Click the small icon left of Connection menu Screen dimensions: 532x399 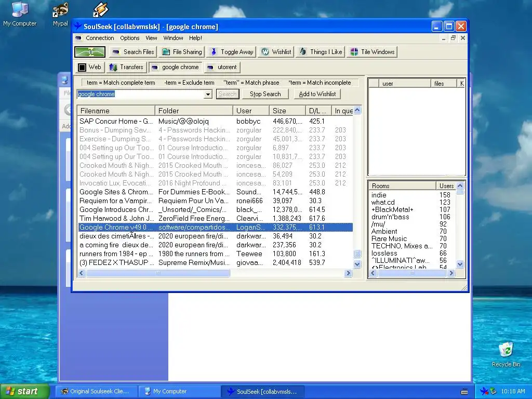[78, 38]
